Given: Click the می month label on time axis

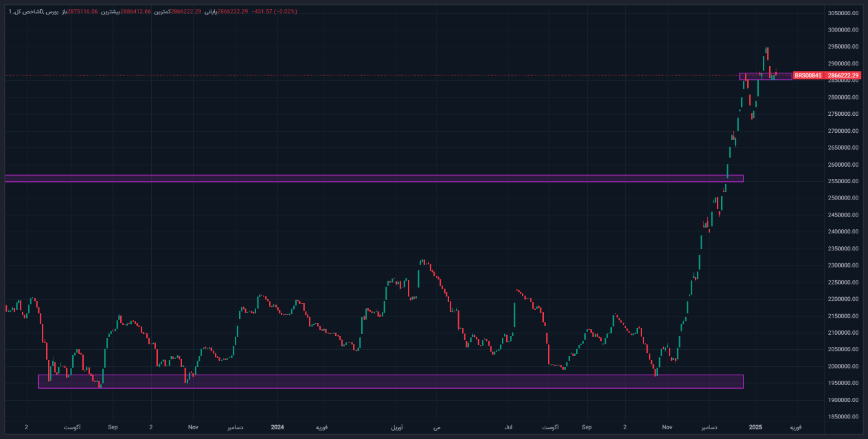Looking at the screenshot, I should pyautogui.click(x=436, y=427).
